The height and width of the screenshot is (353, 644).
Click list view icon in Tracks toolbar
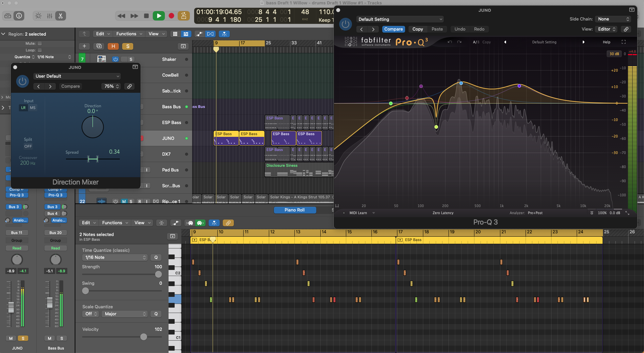pyautogui.click(x=186, y=34)
